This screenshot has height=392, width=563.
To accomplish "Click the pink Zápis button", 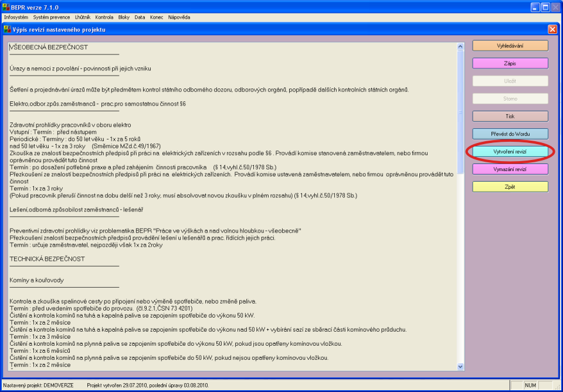I will click(x=510, y=63).
